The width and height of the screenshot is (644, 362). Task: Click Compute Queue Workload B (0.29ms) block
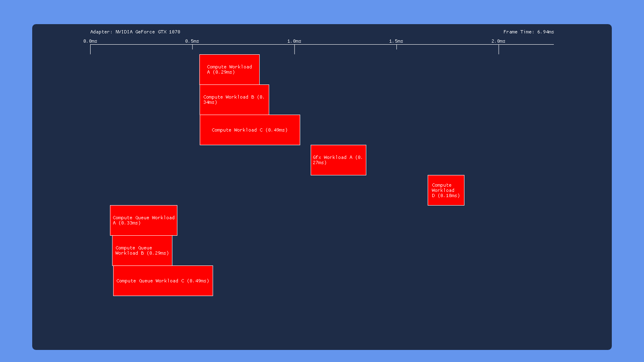[142, 251]
